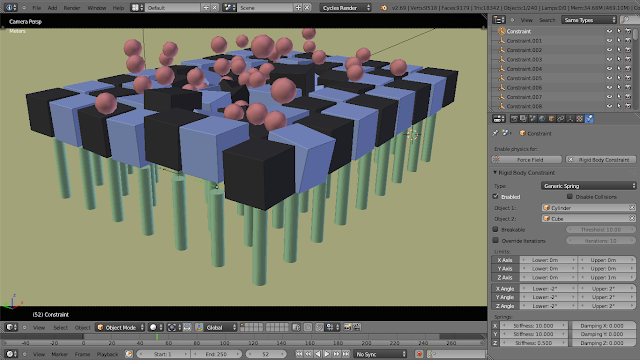Uncheck the Enabled checkbox

[496, 197]
